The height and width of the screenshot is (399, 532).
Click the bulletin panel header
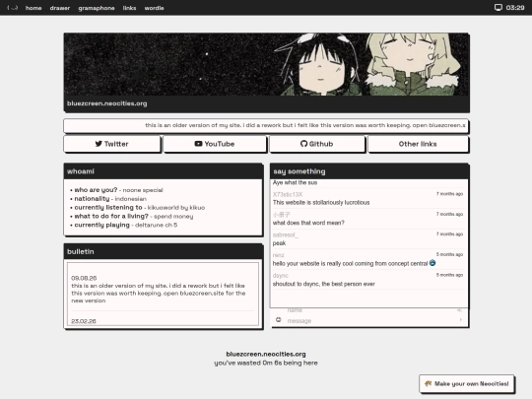[163, 252]
